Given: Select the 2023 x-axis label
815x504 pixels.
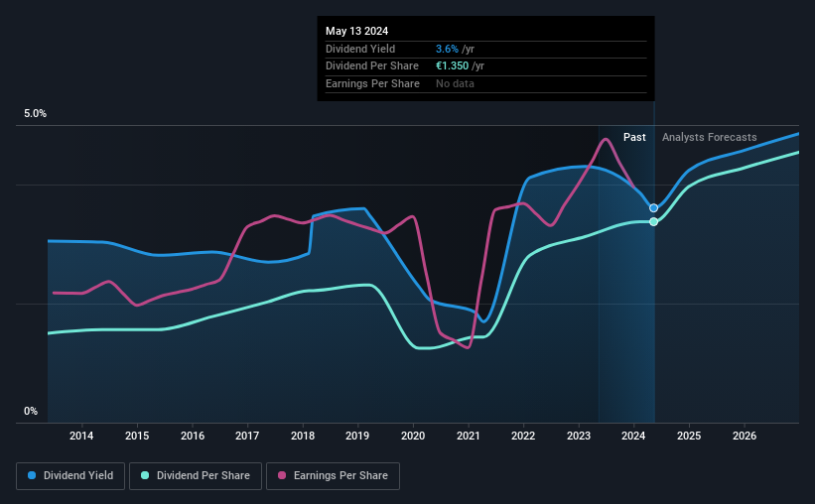Looking at the screenshot, I should [579, 436].
